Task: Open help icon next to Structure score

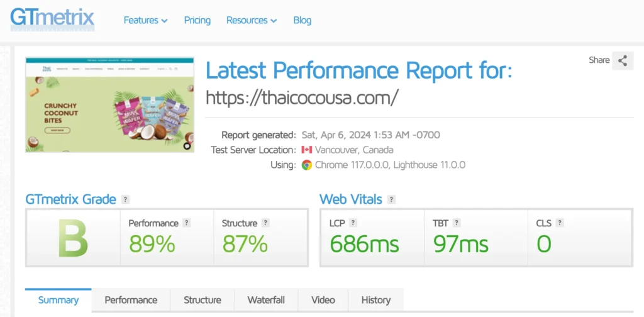Action: [265, 223]
